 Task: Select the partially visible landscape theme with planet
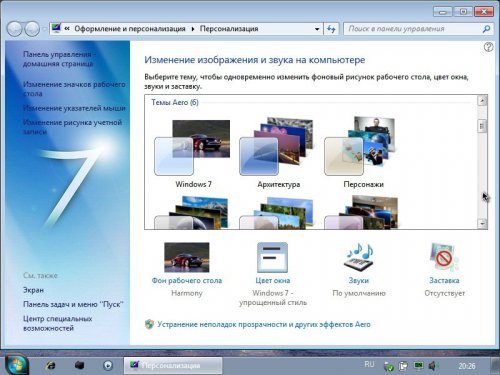point(192,212)
